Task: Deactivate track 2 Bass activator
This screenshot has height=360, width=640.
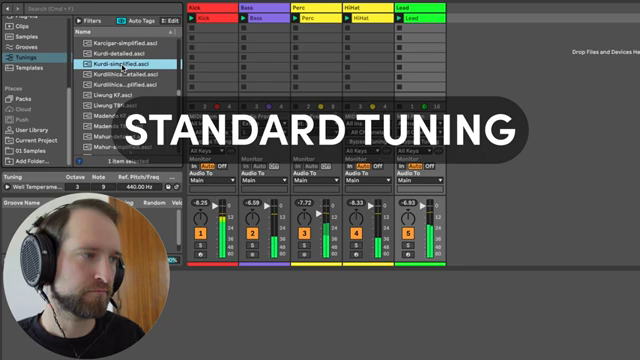Action: tap(252, 233)
